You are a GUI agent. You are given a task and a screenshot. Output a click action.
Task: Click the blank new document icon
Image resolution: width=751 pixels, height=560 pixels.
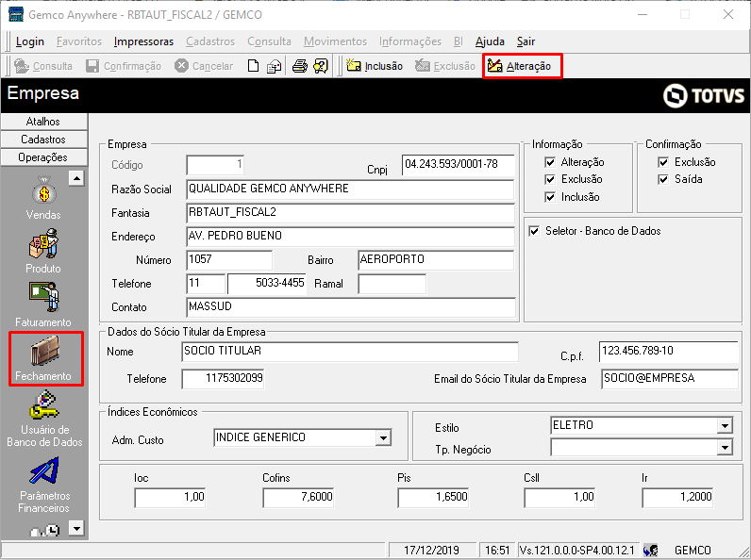pyautogui.click(x=253, y=66)
